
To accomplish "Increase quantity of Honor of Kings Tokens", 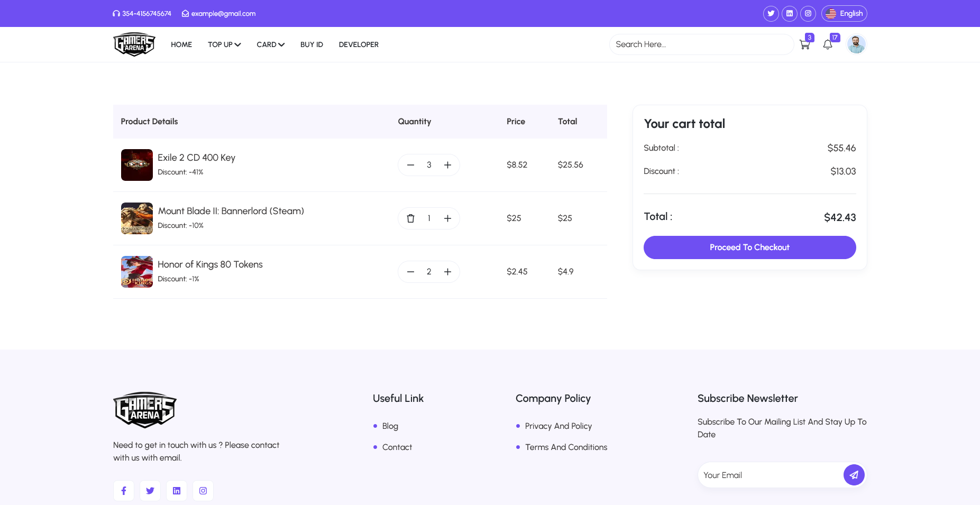I will click(x=447, y=272).
